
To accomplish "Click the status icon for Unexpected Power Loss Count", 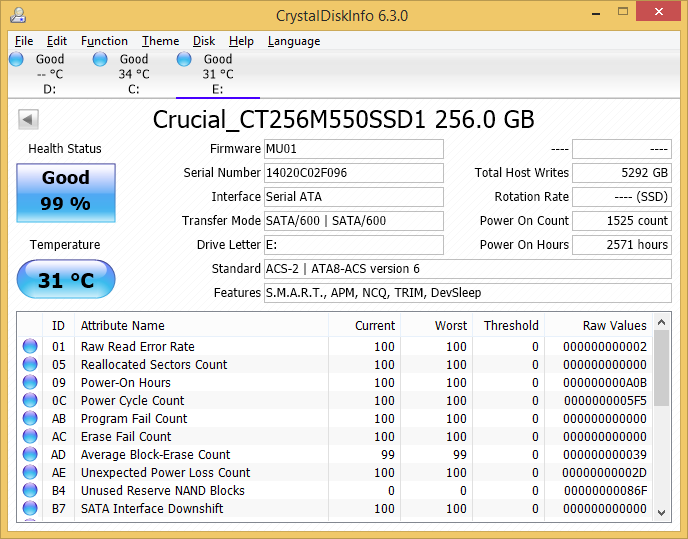I will click(x=30, y=472).
